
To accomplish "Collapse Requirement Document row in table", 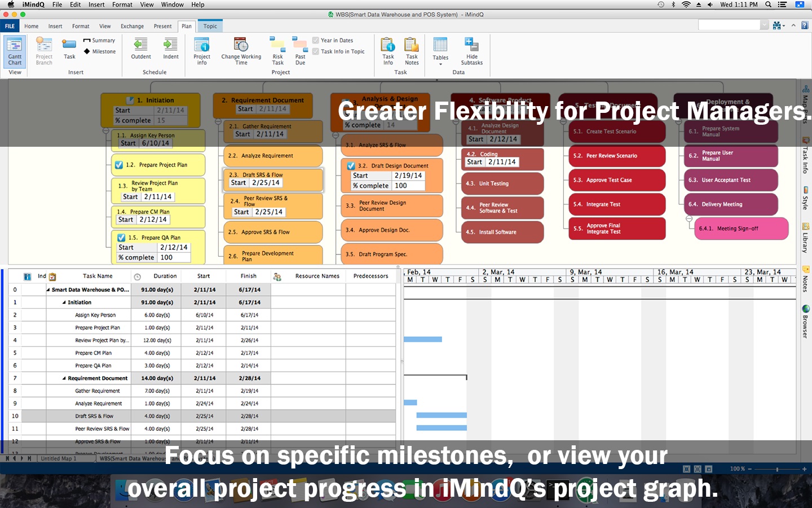I will point(64,379).
